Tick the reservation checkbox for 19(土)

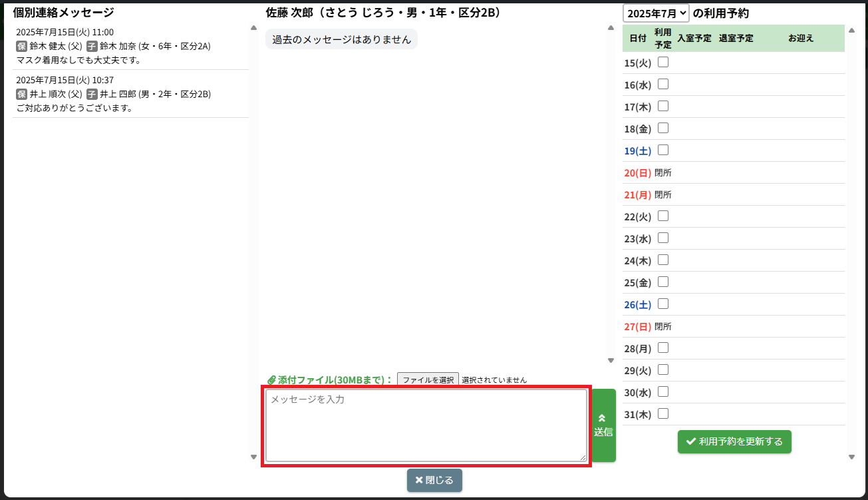pyautogui.click(x=663, y=150)
